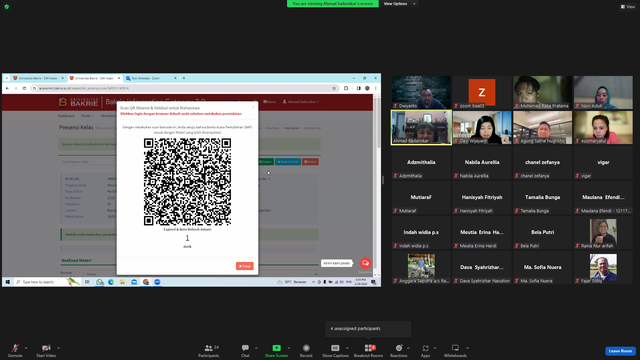
Task: Open the browser profile avatar
Action: point(367,88)
